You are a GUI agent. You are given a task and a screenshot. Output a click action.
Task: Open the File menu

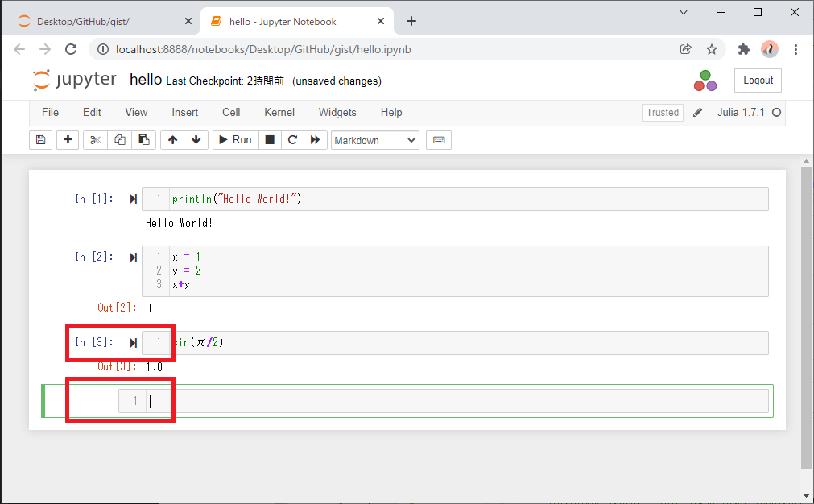point(51,113)
